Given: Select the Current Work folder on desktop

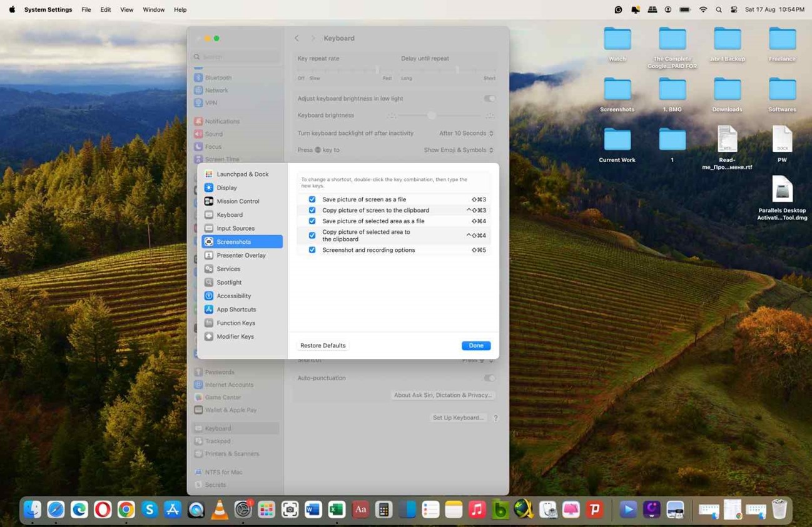Looking at the screenshot, I should [617, 146].
